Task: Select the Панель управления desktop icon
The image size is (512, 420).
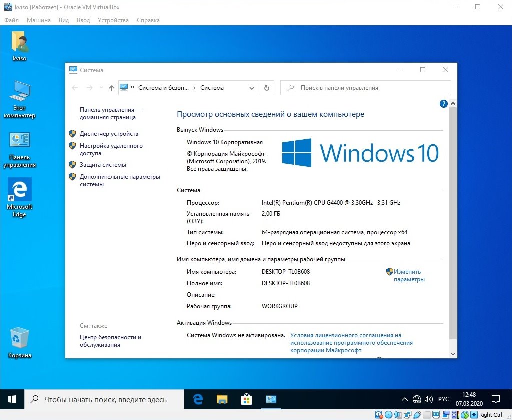Action: click(x=19, y=150)
